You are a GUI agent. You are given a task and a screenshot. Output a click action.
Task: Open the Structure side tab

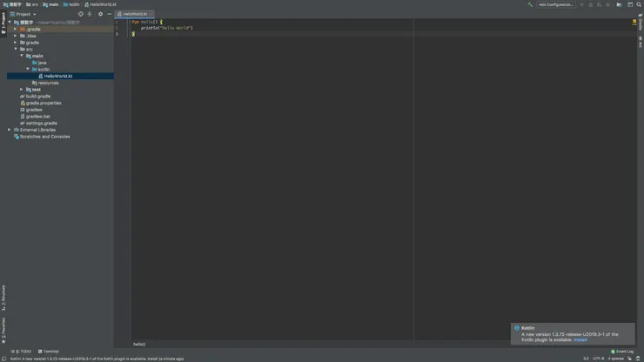(3, 298)
